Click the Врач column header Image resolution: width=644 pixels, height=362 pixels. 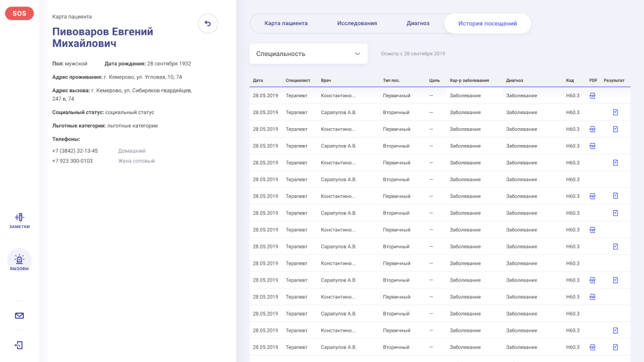[x=326, y=81]
